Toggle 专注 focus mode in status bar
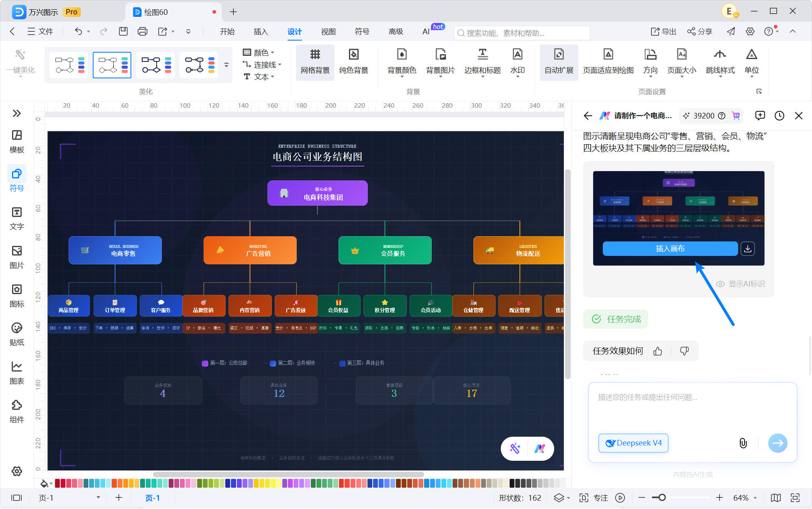The image size is (812, 509). pyautogui.click(x=594, y=498)
